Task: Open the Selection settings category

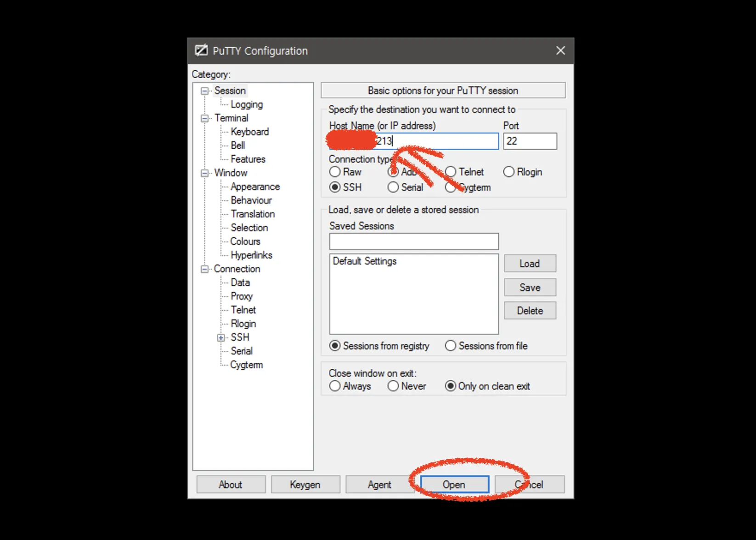Action: 249,228
